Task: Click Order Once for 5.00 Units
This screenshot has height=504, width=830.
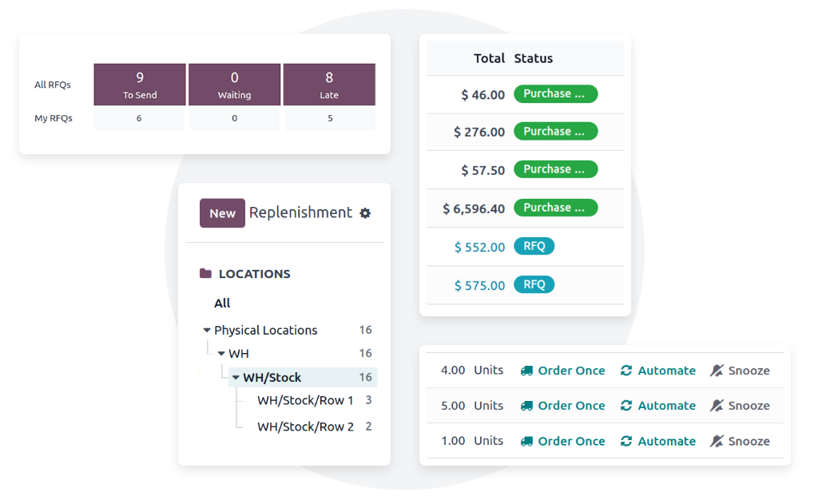Action: (x=571, y=406)
